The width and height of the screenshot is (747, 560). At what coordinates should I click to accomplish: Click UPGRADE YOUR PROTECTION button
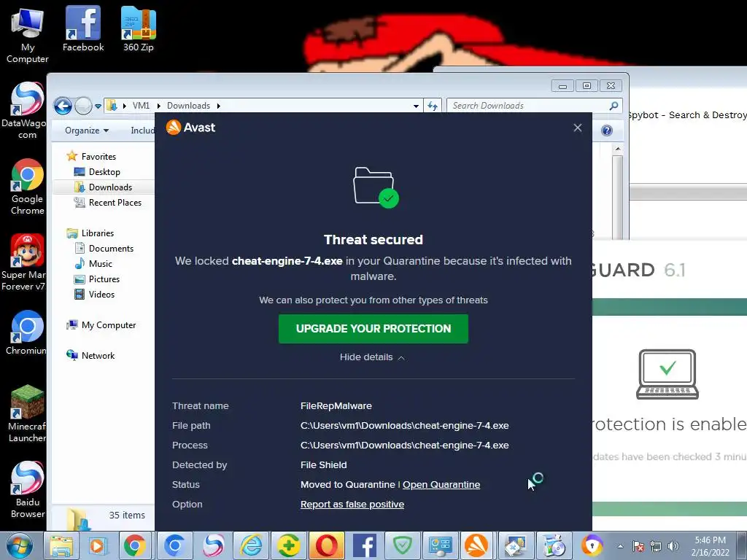373,329
